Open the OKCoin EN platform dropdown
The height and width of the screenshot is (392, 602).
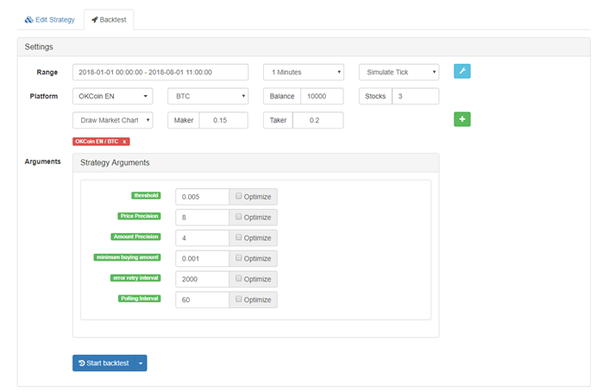tap(112, 96)
